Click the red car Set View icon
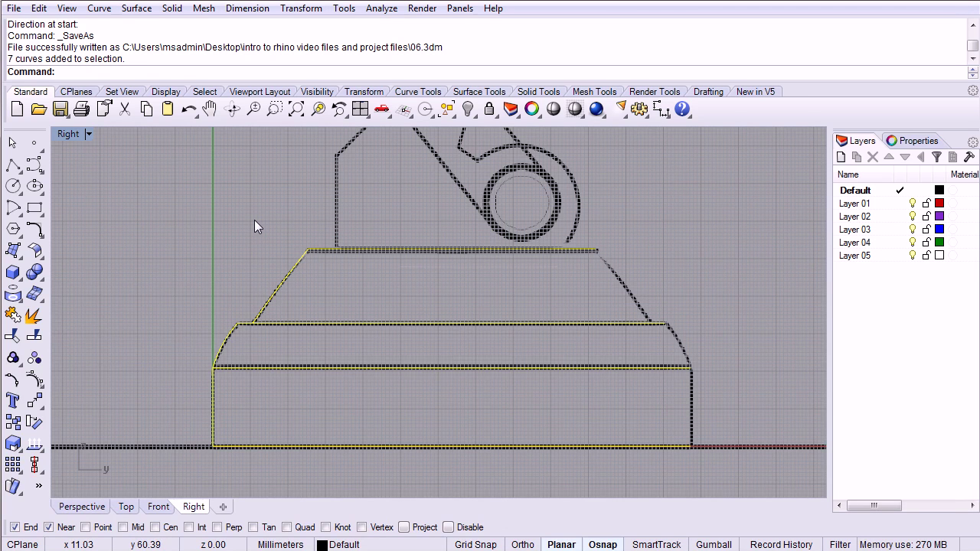Viewport: 980px width, 551px height. (x=382, y=109)
